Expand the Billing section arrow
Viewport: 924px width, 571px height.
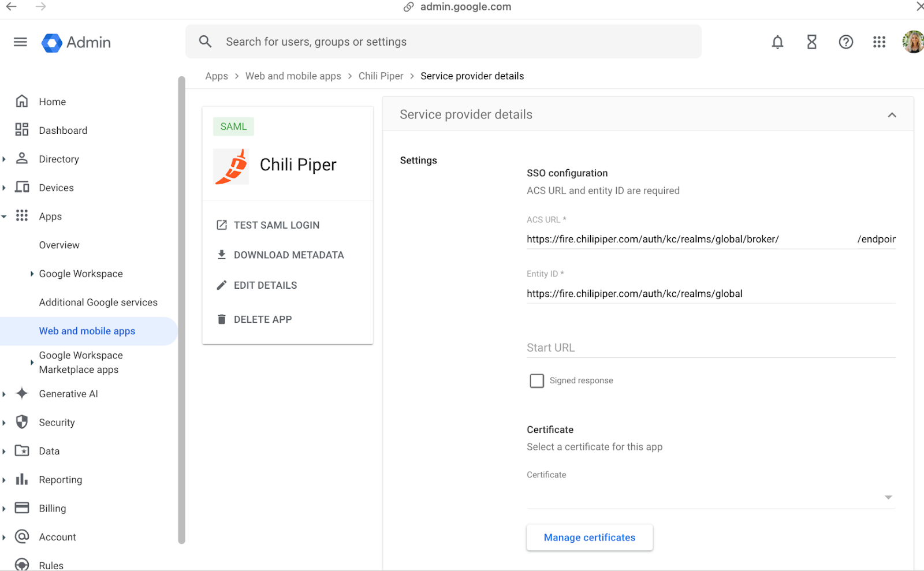point(4,509)
